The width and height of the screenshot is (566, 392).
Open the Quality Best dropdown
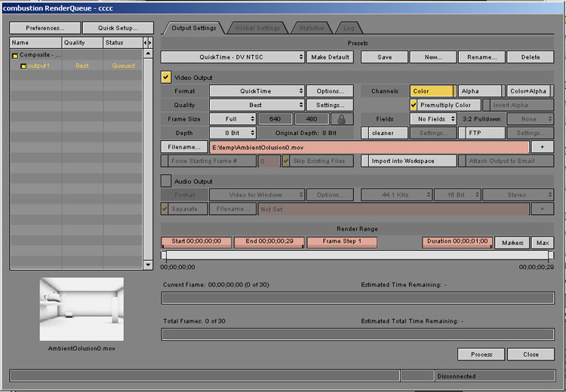tap(257, 105)
